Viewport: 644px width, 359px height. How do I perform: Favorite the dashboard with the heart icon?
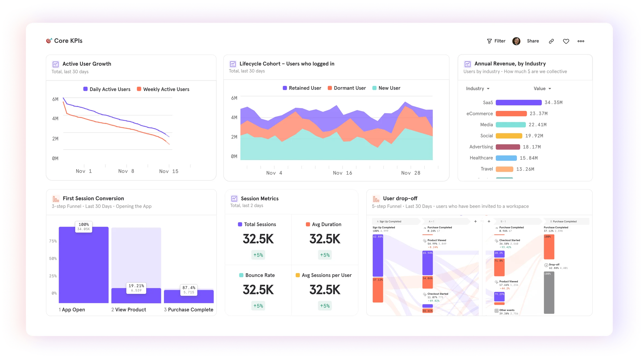click(x=566, y=41)
